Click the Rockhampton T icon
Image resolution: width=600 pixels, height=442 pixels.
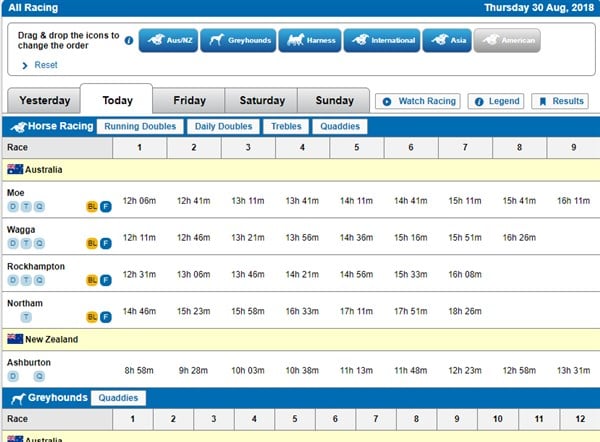[26, 280]
